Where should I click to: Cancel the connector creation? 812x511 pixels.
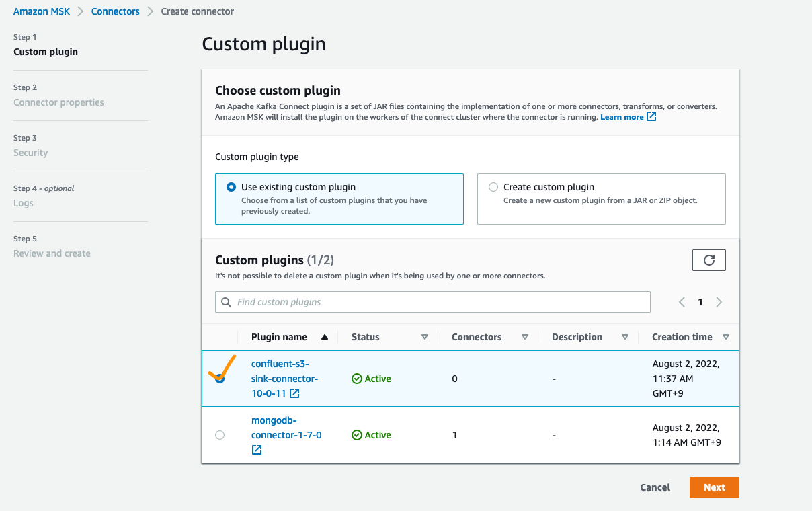655,487
